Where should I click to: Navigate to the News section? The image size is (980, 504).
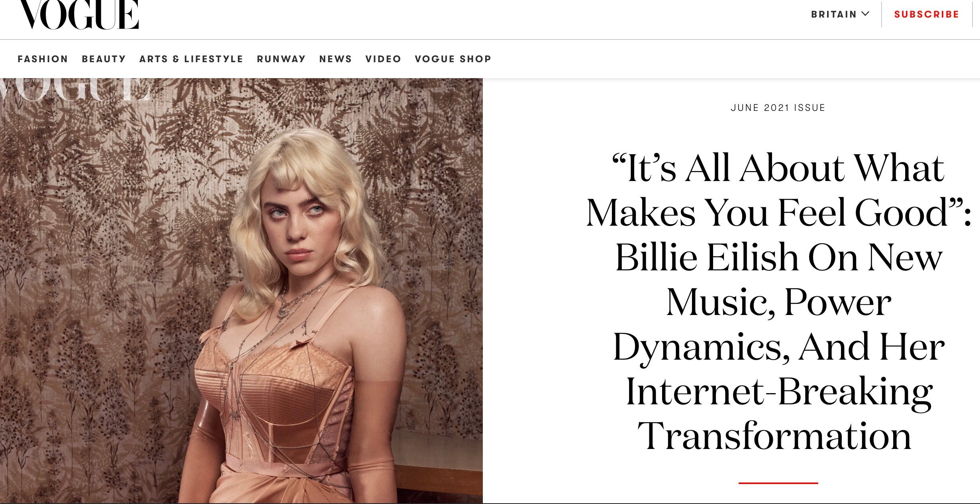(335, 59)
